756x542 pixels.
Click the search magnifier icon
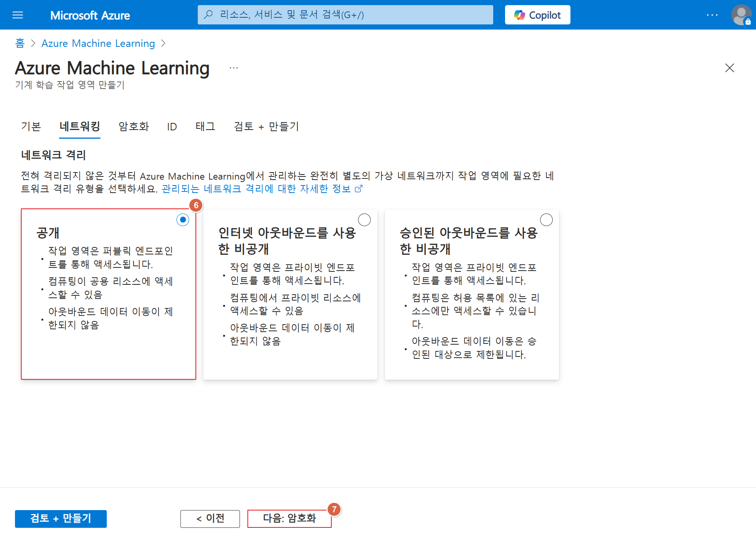coord(208,15)
